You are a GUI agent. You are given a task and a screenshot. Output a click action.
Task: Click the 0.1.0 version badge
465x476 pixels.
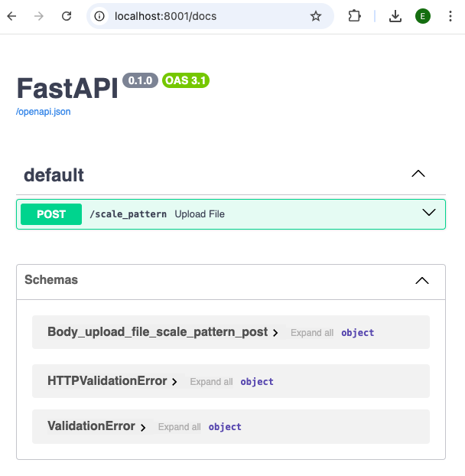[140, 80]
